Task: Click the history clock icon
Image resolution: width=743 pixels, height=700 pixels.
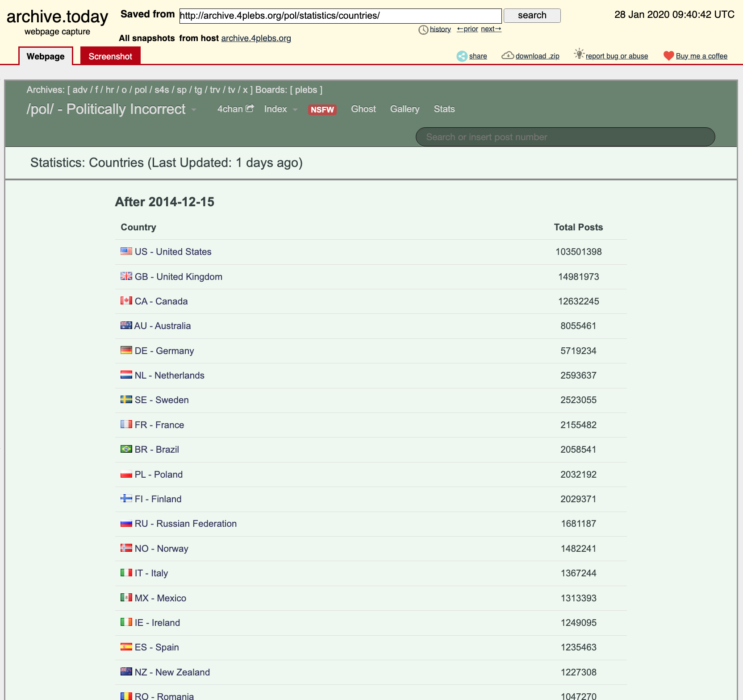Action: [423, 30]
